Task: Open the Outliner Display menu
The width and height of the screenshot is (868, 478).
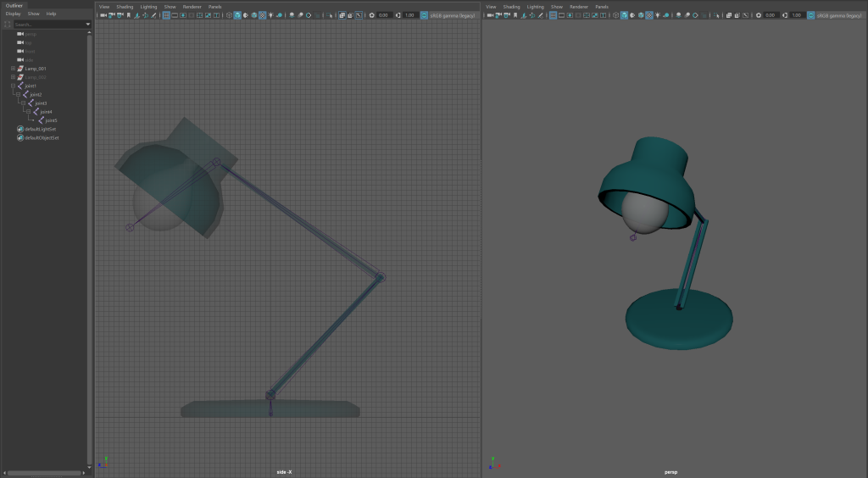Action: coord(13,14)
